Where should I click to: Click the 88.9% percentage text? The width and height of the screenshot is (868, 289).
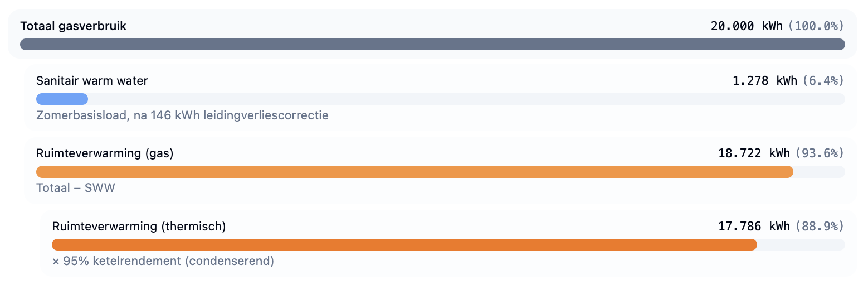[820, 227]
